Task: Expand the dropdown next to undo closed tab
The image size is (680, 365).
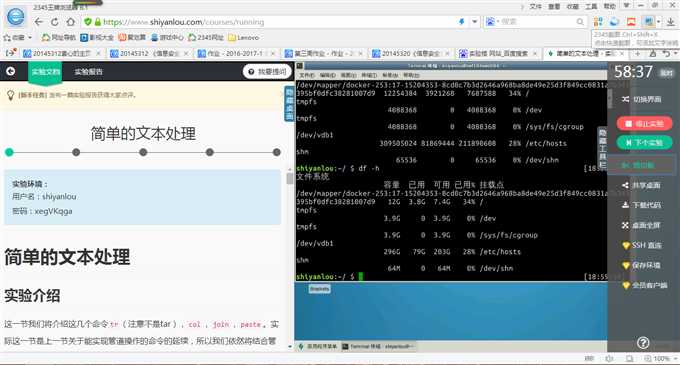Action: (x=675, y=53)
